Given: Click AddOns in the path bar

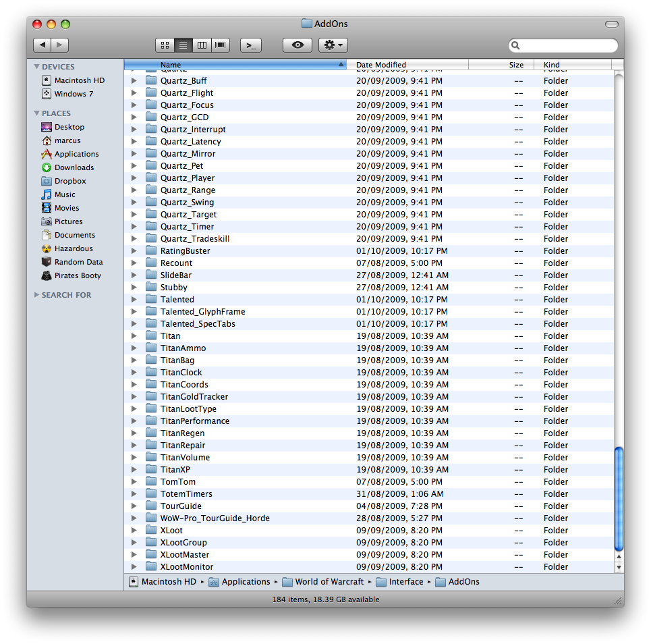Looking at the screenshot, I should click(x=457, y=582).
